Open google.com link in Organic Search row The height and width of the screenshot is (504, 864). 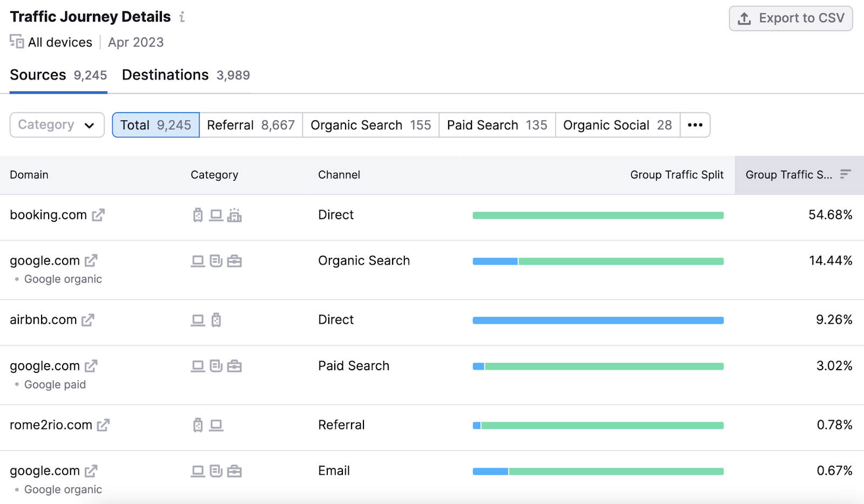(x=45, y=261)
